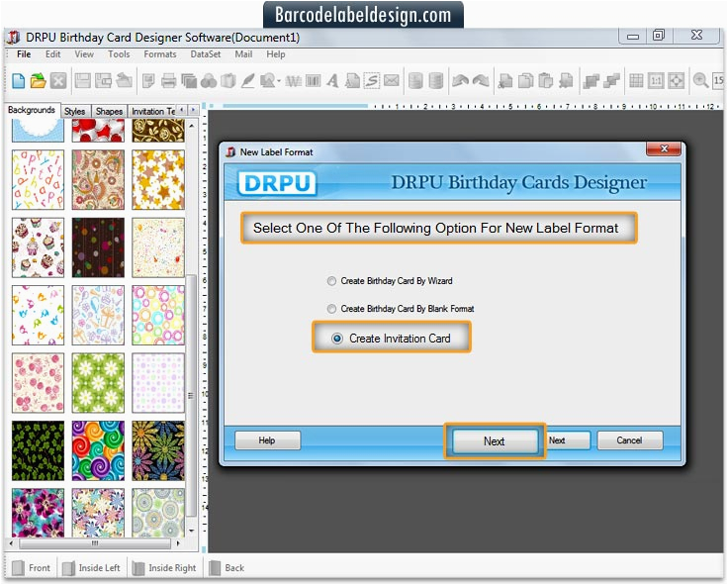Click the Fit to window icon

pyautogui.click(x=676, y=81)
